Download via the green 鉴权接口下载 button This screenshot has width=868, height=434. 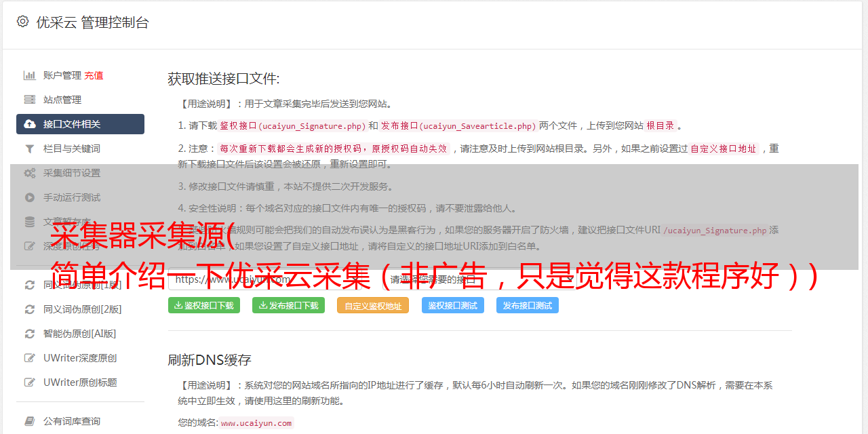(204, 305)
